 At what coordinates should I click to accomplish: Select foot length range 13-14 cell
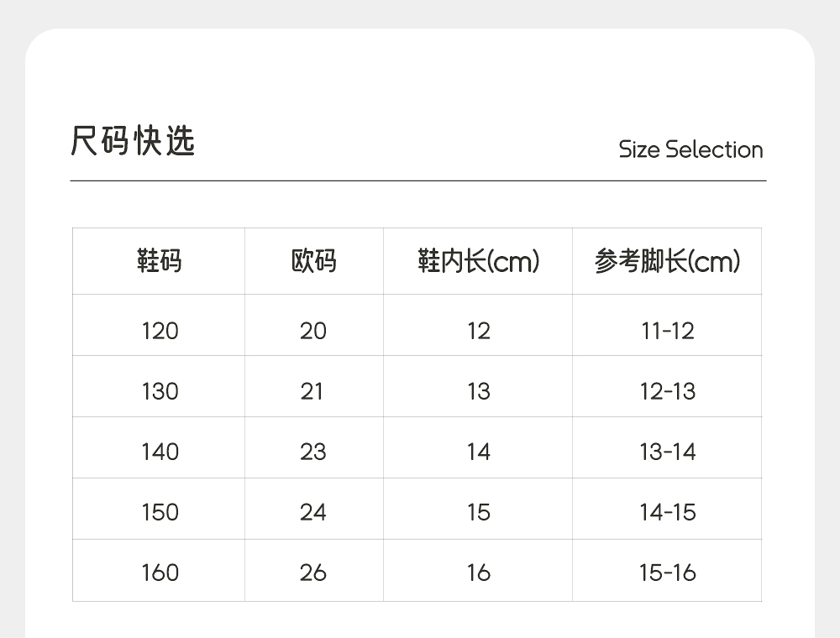point(668,452)
